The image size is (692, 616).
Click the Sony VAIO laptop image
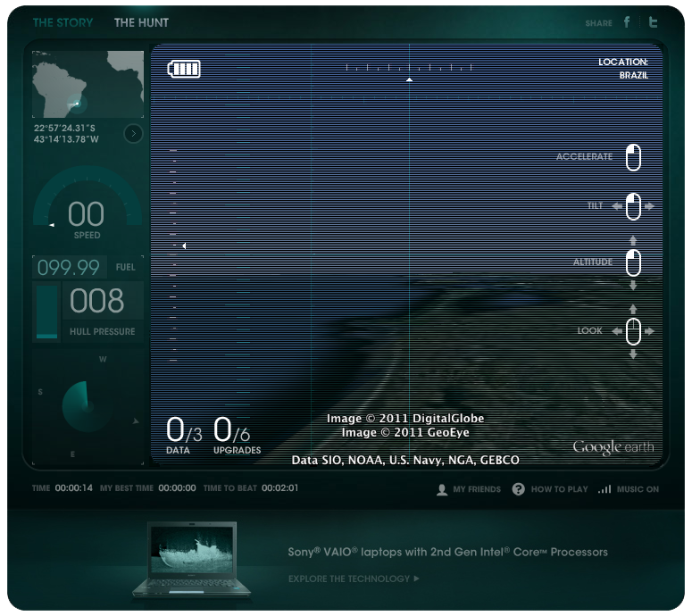pyautogui.click(x=192, y=560)
